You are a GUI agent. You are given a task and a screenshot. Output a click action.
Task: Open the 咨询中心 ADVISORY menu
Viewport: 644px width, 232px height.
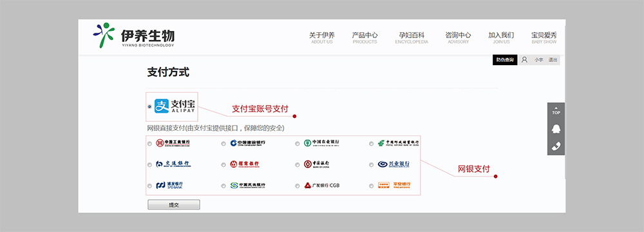458,38
